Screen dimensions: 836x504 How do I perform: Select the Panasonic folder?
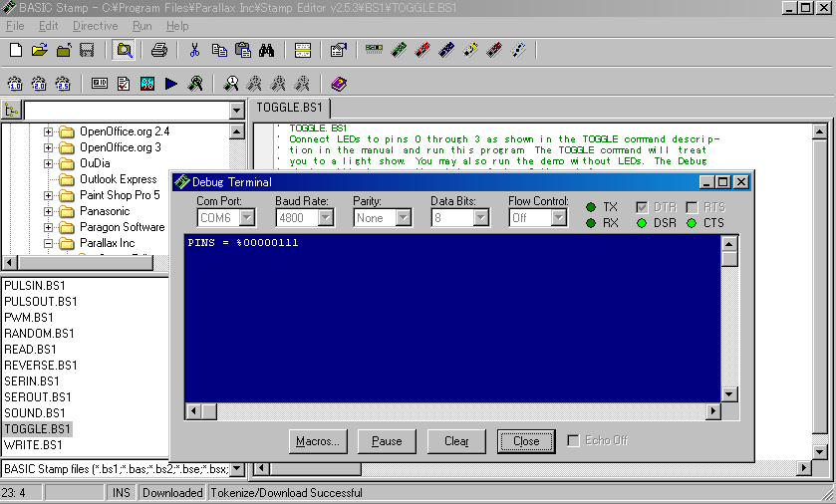click(x=105, y=211)
